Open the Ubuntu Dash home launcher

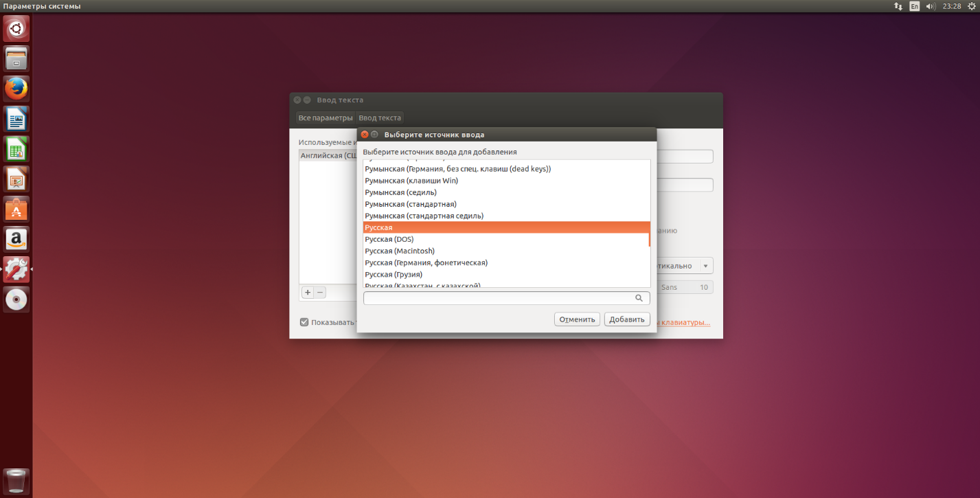coord(16,29)
